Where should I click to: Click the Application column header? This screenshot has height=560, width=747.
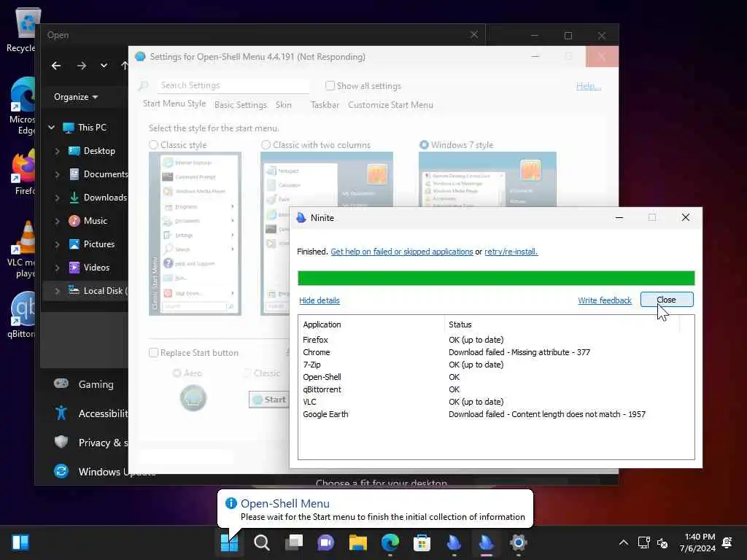tap(371, 324)
